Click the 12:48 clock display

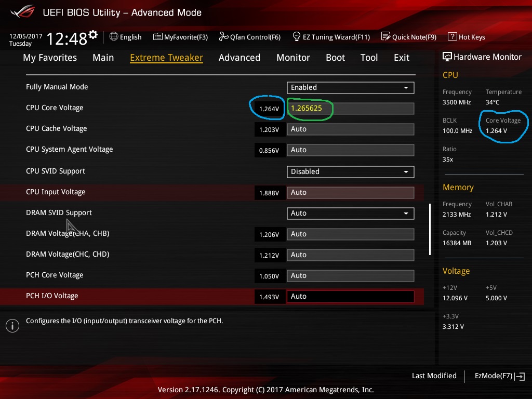(67, 38)
